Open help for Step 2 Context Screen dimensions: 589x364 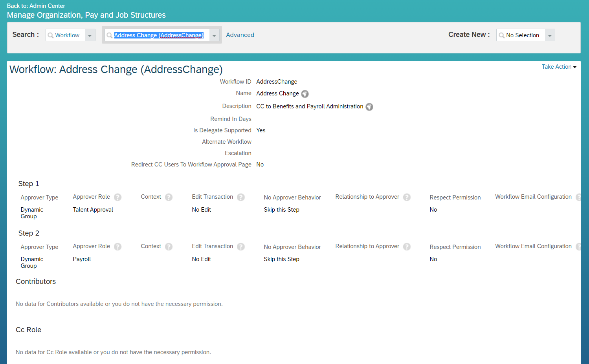(169, 247)
